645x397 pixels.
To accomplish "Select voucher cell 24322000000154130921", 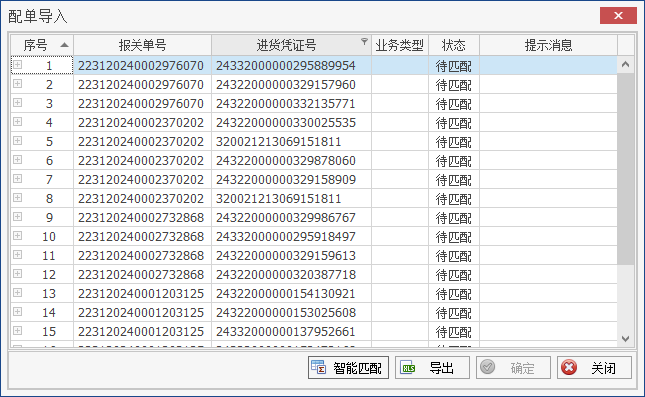I will coord(291,294).
